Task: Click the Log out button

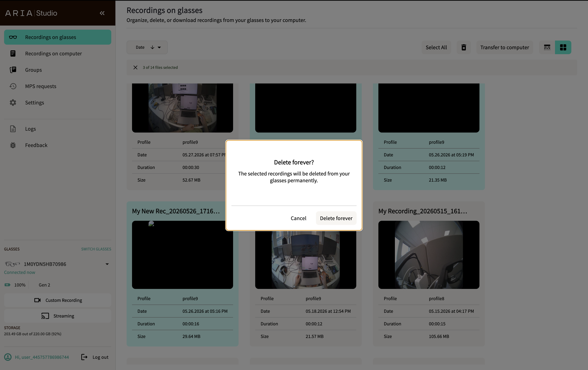Action: point(95,357)
